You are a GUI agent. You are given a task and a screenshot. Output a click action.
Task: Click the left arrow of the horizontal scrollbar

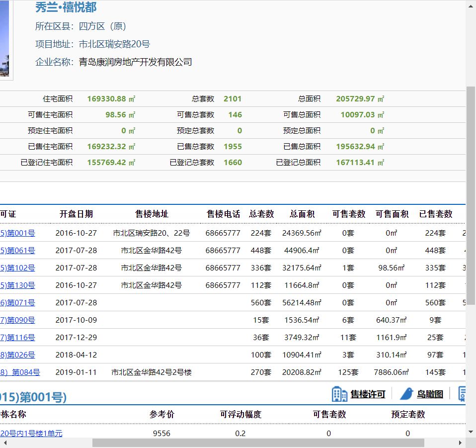[4, 442]
